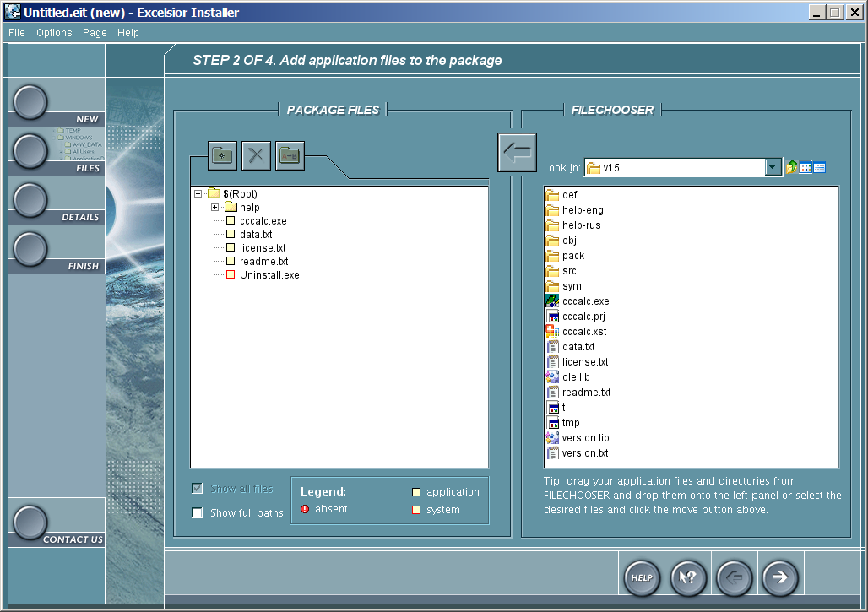The width and height of the screenshot is (868, 612).
Task: Select license.txt in the filechooser
Action: (577, 362)
